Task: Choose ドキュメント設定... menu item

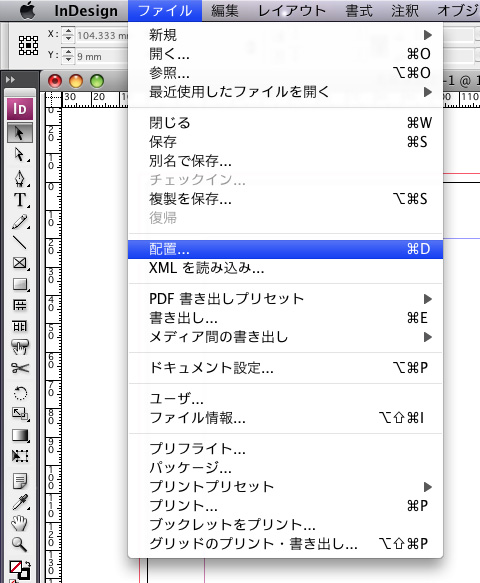Action: [x=286, y=368]
